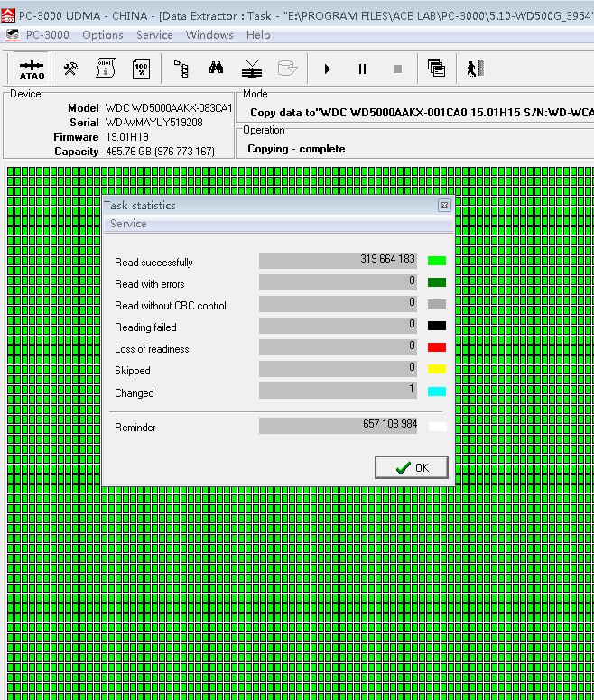Open the tools hammer-and-wrench icon
This screenshot has height=700, width=594.
(70, 69)
